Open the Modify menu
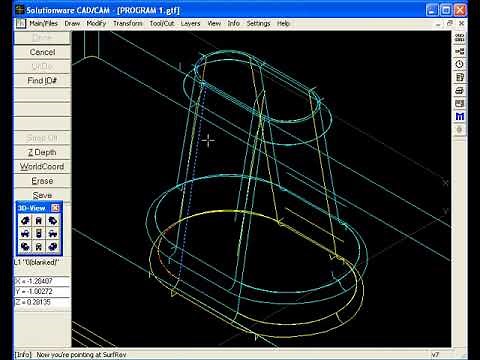 [96, 23]
